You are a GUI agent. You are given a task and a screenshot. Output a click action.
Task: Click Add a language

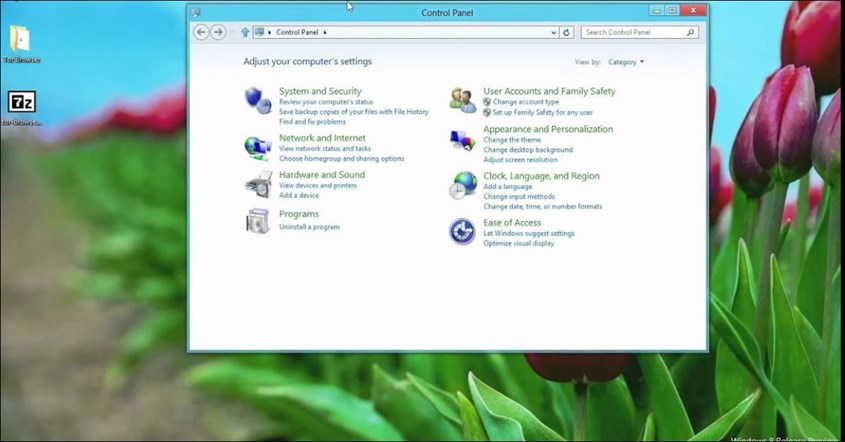[508, 187]
